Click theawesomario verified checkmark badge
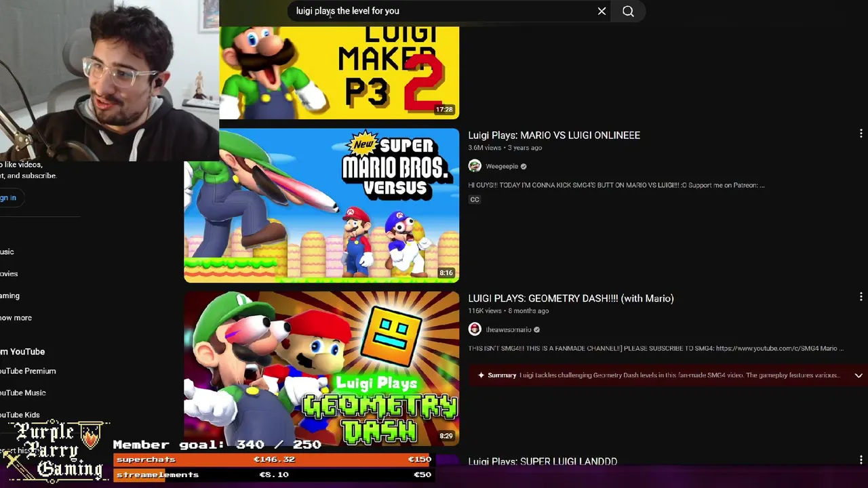The height and width of the screenshot is (488, 868). [x=536, y=329]
